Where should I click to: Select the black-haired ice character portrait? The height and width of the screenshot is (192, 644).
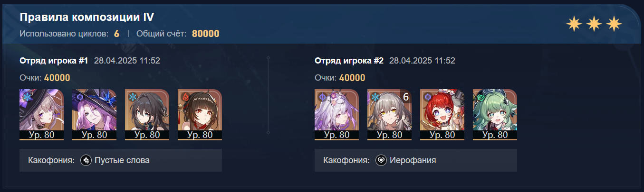(x=147, y=114)
